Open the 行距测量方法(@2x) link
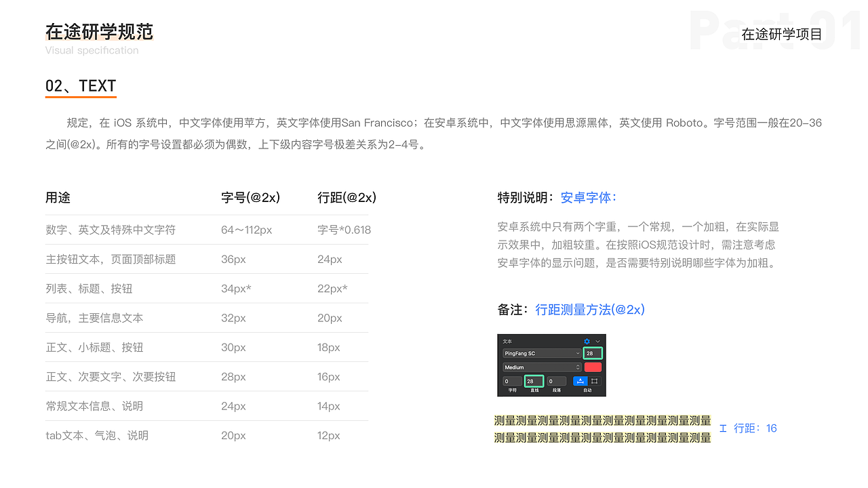This screenshot has height=488, width=868. (589, 310)
